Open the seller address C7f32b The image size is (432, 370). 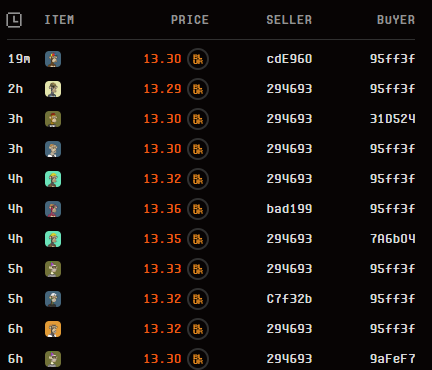click(x=289, y=299)
